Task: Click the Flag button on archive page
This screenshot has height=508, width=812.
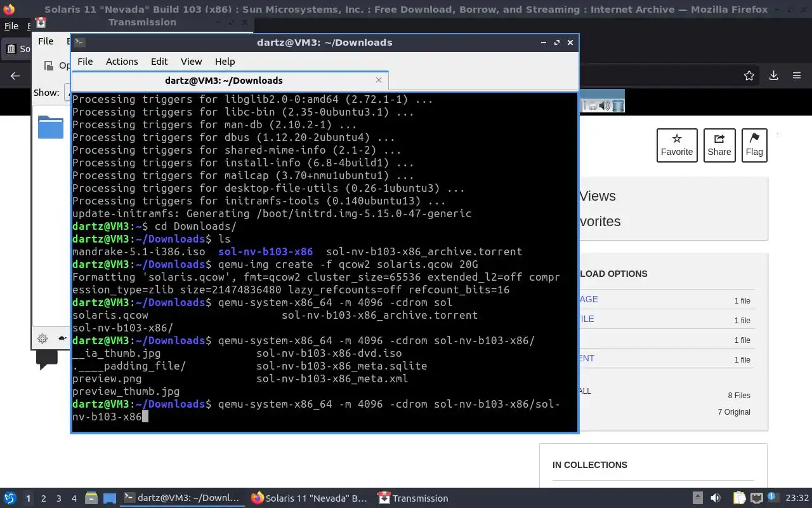Action: [754, 145]
